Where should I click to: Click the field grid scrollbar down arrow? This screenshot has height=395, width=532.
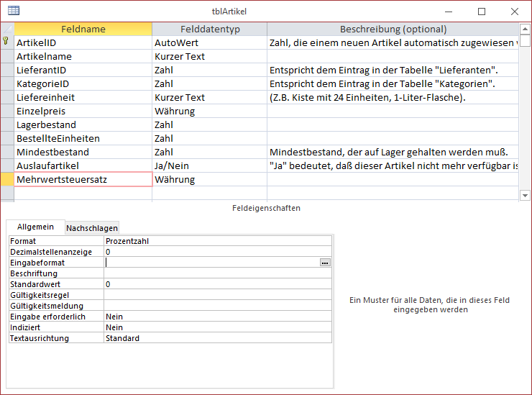[x=524, y=194]
